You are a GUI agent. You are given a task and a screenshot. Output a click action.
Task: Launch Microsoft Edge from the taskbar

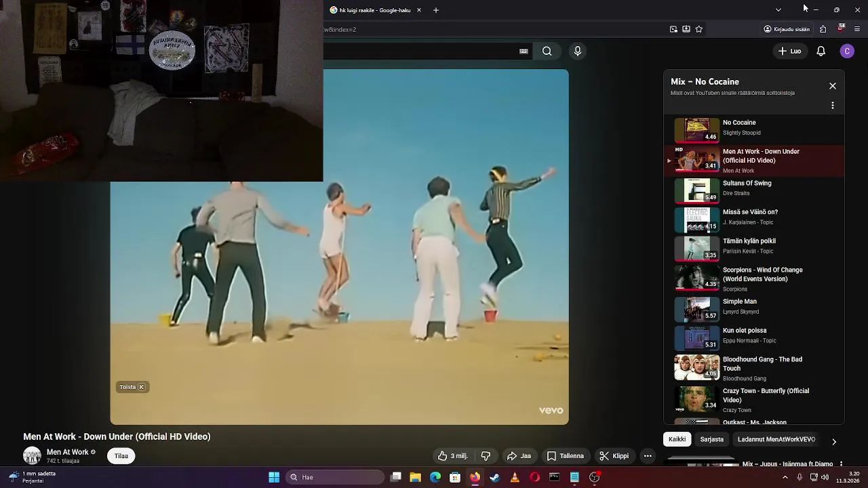(435, 477)
